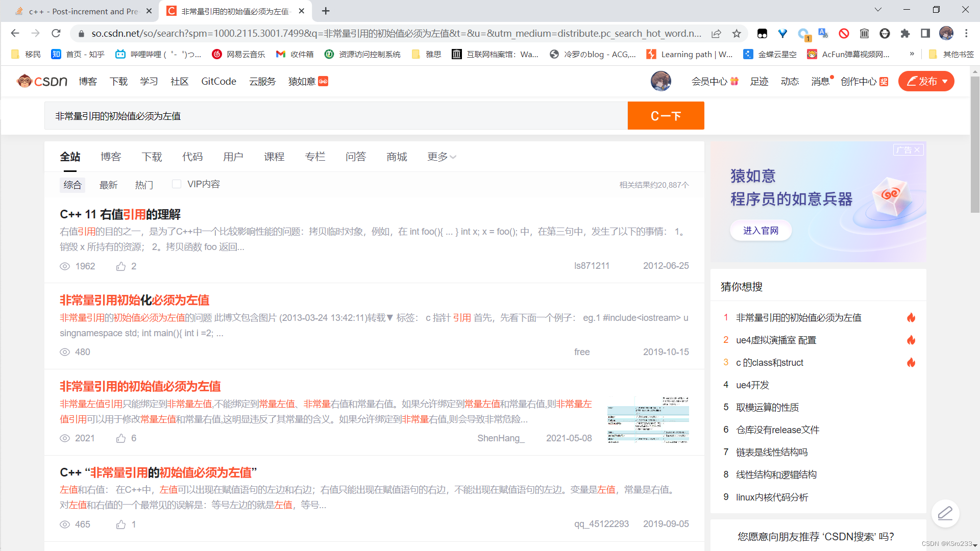980x551 pixels.
Task: Close the advertisement banner
Action: (x=917, y=149)
